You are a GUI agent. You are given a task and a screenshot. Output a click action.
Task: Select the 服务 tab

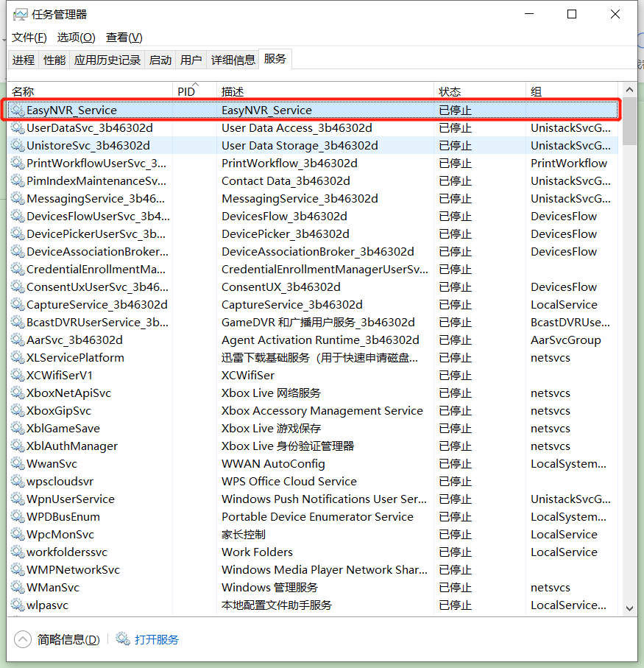[275, 59]
